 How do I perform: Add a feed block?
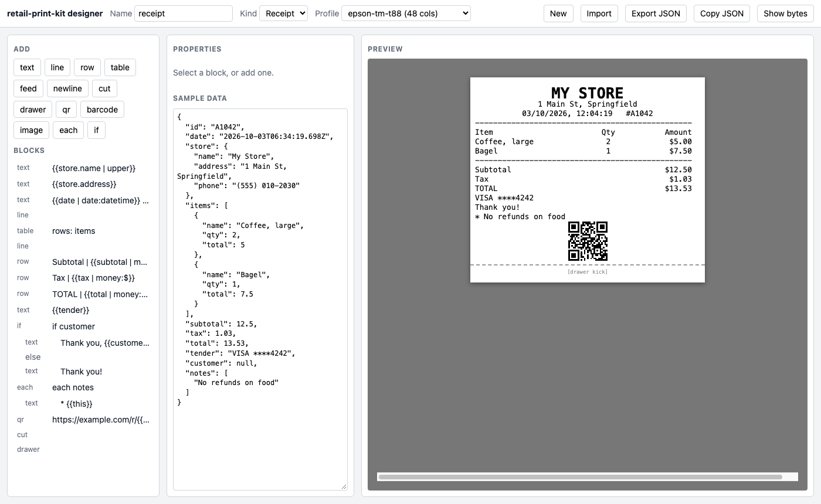point(28,88)
